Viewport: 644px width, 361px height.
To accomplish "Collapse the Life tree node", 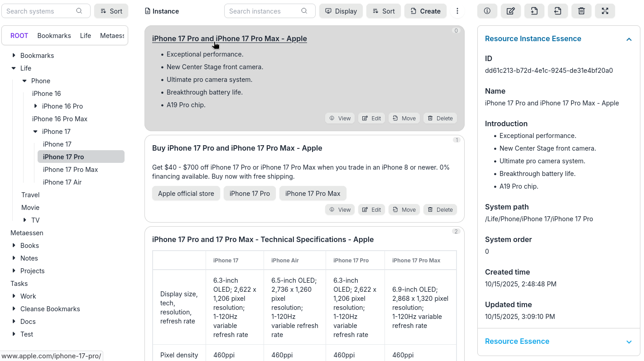I will tap(14, 68).
